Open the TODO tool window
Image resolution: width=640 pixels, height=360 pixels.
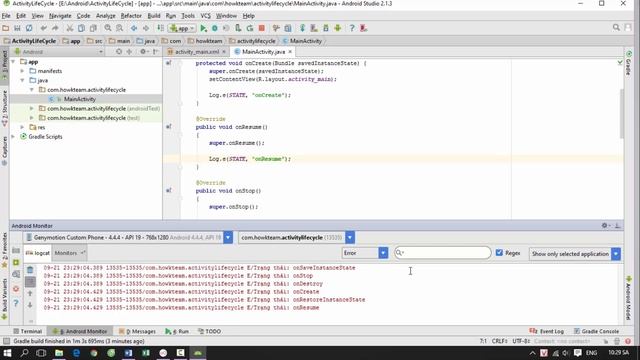[x=209, y=331]
